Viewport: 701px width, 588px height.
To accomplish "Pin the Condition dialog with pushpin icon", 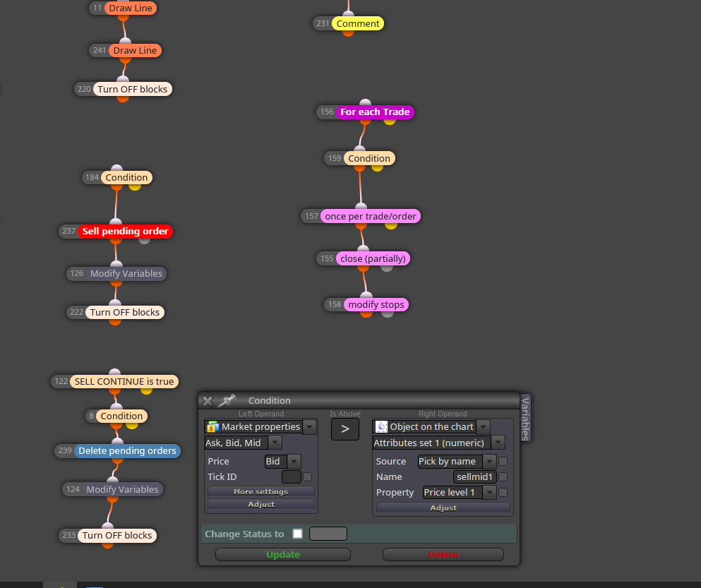I will click(x=226, y=400).
